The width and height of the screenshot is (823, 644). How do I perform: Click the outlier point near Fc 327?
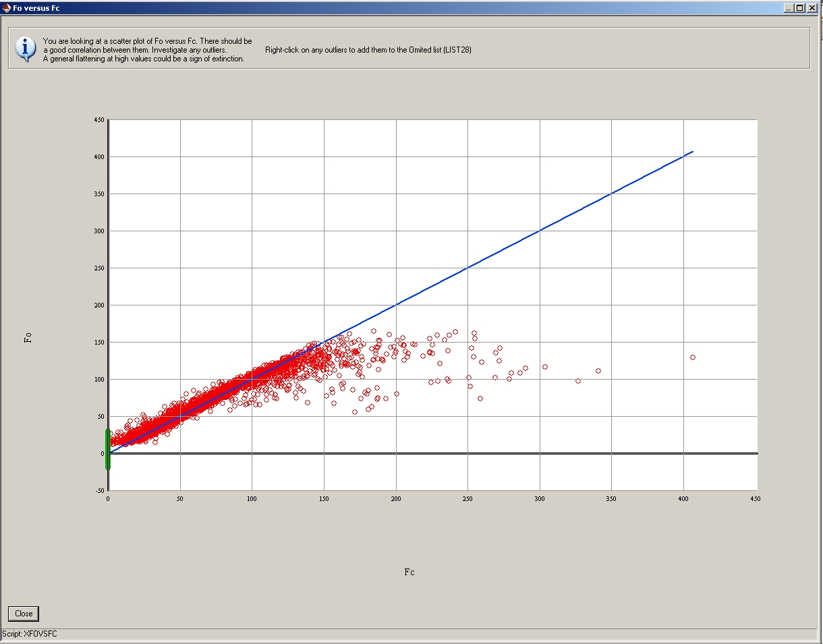tap(577, 381)
